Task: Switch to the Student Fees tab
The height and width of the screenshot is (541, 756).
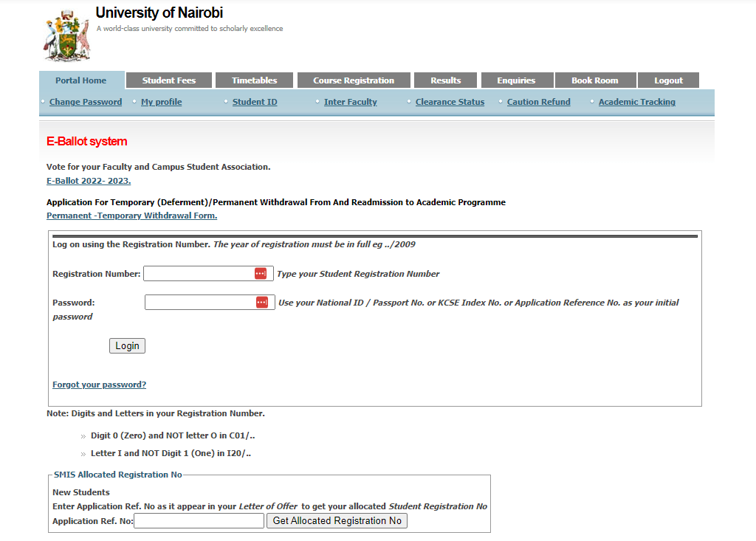Action: [168, 80]
